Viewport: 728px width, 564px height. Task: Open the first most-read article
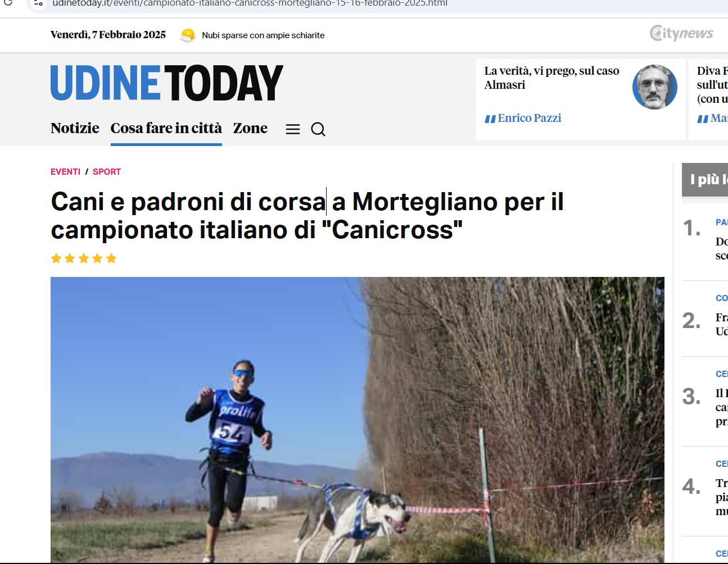point(721,248)
